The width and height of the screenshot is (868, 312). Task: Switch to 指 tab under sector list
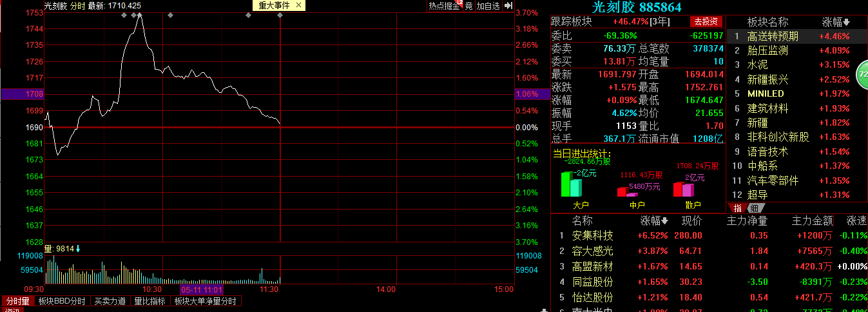tap(737, 208)
